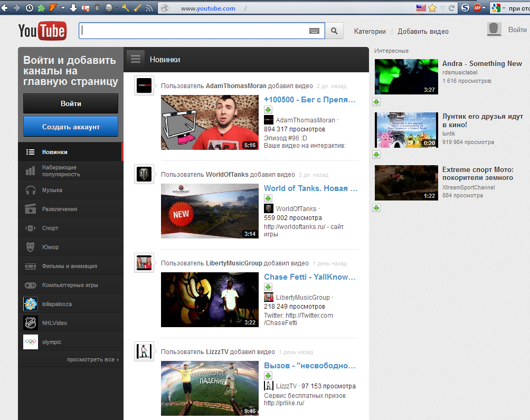Open the Юмор category

(71, 247)
